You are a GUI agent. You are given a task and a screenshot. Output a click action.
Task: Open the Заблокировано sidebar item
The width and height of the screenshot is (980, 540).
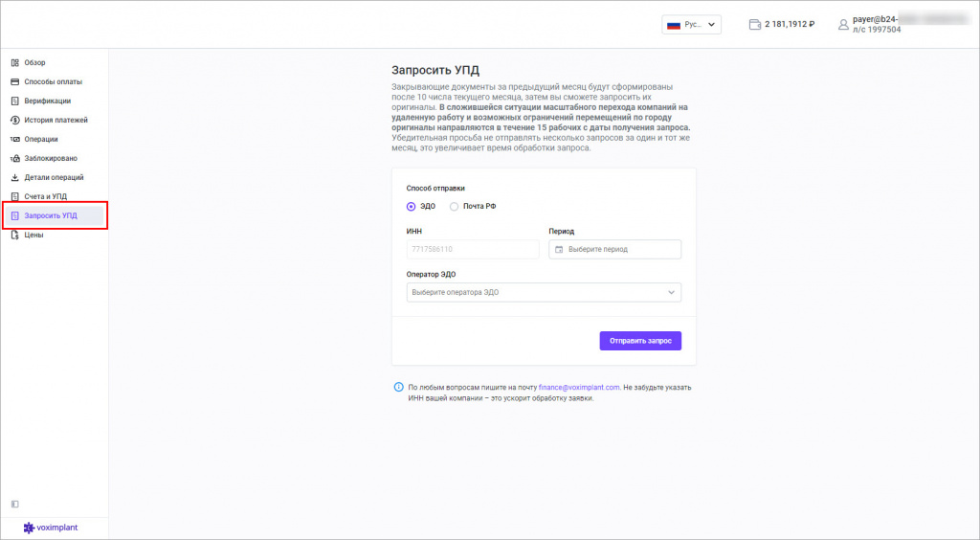pyautogui.click(x=51, y=158)
